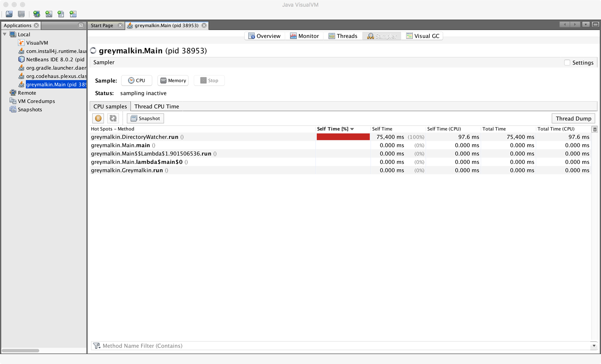Select the greymalkin.DirectoryWatcher.run row
This screenshot has height=364, width=601.
click(341, 137)
